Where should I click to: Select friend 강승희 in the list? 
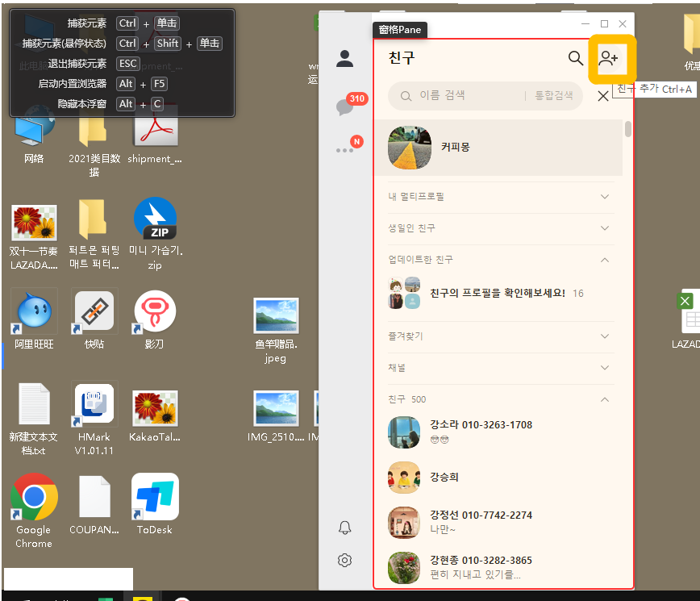pos(498,478)
